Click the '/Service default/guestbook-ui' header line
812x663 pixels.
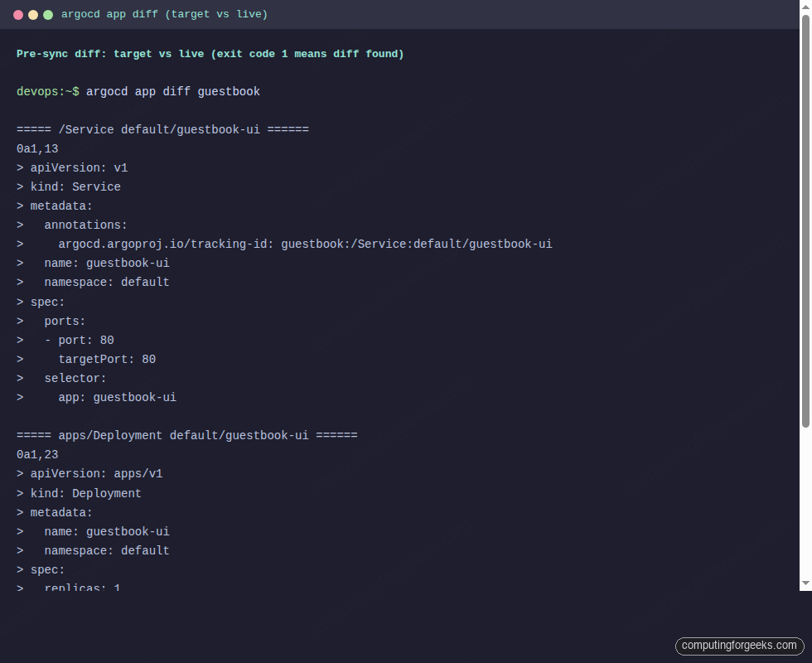point(162,129)
